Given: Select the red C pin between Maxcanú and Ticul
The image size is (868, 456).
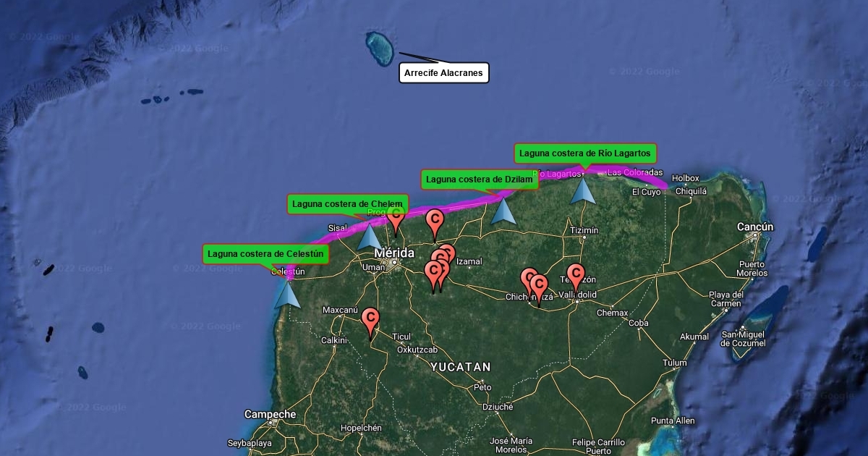Looking at the screenshot, I should [x=370, y=323].
